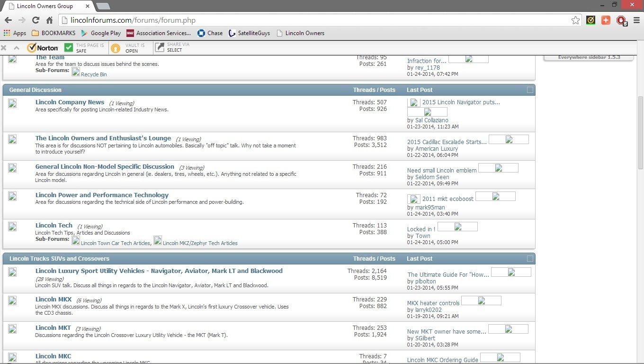Open the Association Services bookmark
Image resolution: width=644 pixels, height=364 pixels.
tap(159, 33)
